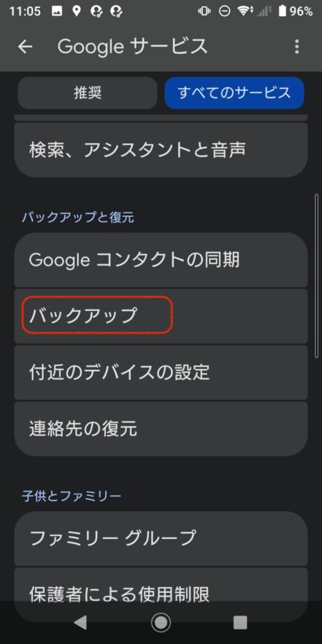
Task: Tap the vibrate mode status icon
Action: (x=204, y=11)
